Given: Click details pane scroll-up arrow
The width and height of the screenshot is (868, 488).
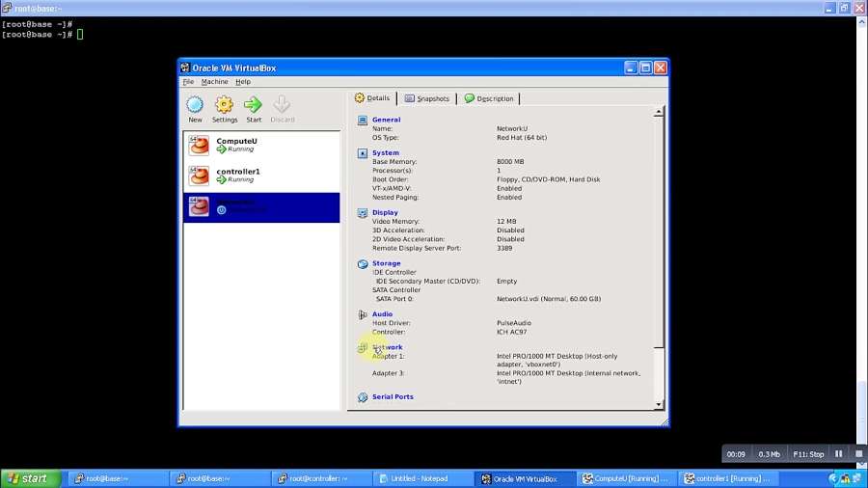Looking at the screenshot, I should click(x=658, y=112).
